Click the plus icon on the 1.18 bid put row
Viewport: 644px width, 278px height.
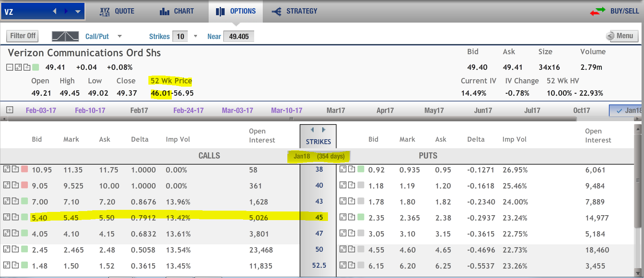(352, 185)
